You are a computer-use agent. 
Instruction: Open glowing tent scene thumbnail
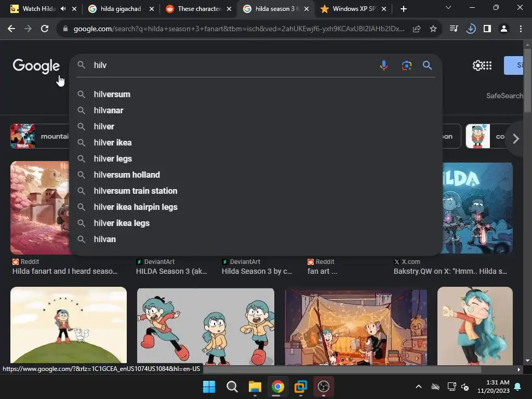coord(356,327)
